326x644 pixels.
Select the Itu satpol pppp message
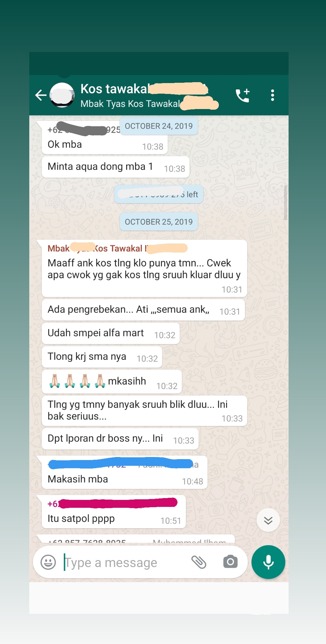coord(113,512)
